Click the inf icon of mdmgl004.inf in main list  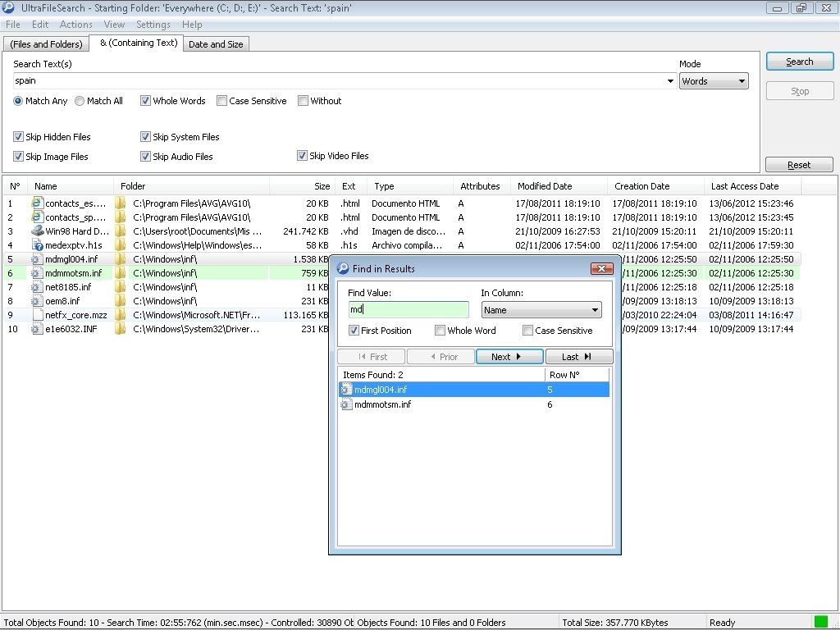point(37,258)
